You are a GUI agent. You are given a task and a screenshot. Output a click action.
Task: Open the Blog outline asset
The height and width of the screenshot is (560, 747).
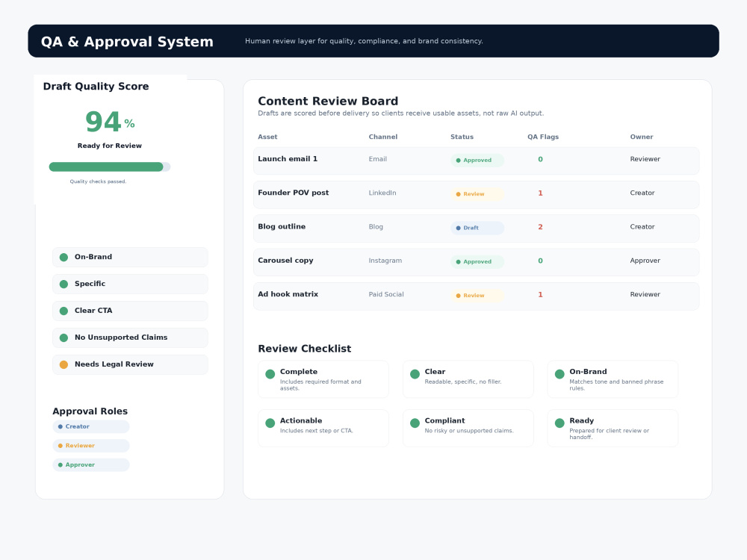click(282, 227)
